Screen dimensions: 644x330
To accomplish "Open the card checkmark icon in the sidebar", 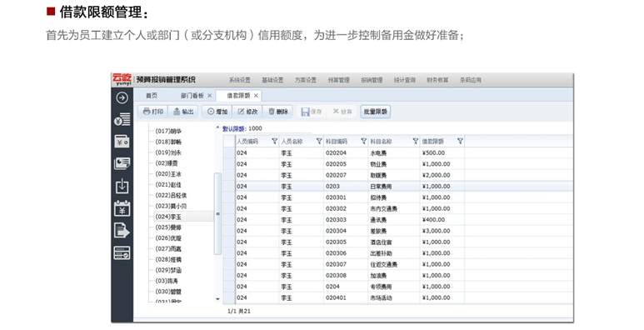I will [x=122, y=252].
